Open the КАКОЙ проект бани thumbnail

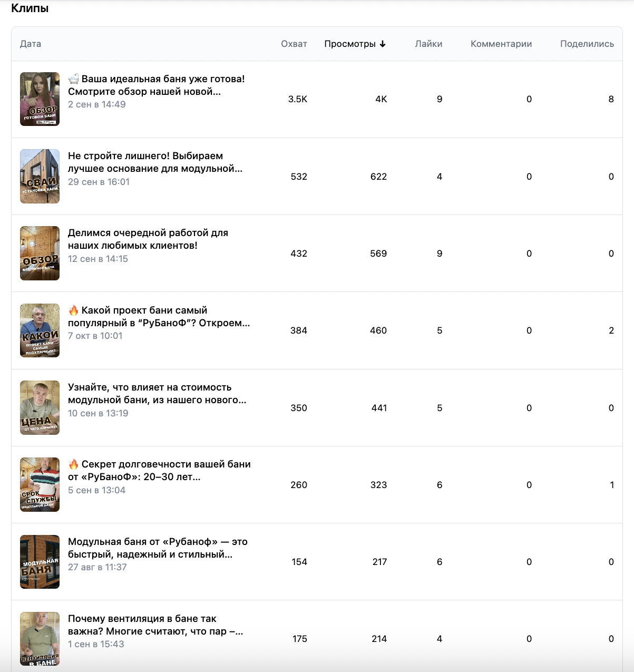click(x=40, y=330)
